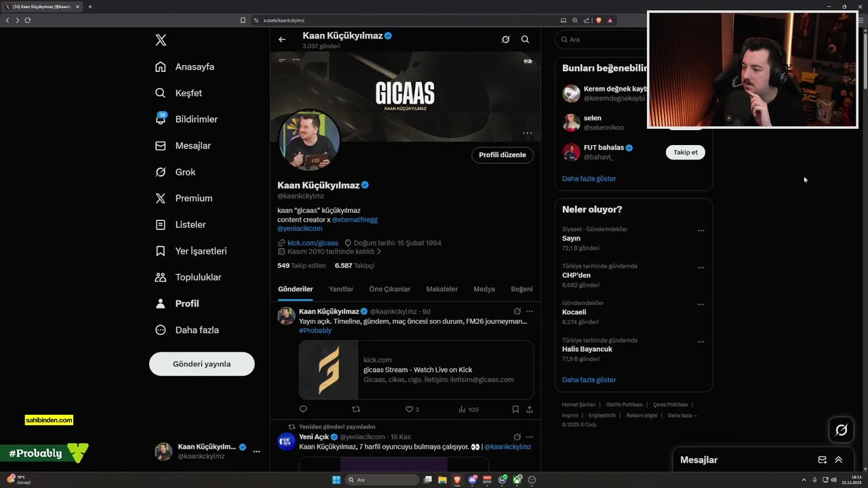Open @eternalfiregg mention link in bio
Image resolution: width=868 pixels, height=488 pixels.
coord(355,220)
